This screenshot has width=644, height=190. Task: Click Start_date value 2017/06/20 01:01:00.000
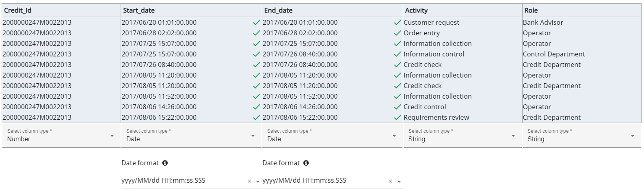tap(159, 23)
